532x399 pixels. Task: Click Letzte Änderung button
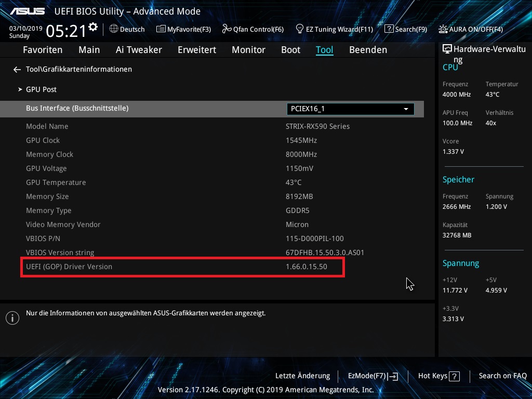[x=303, y=376]
